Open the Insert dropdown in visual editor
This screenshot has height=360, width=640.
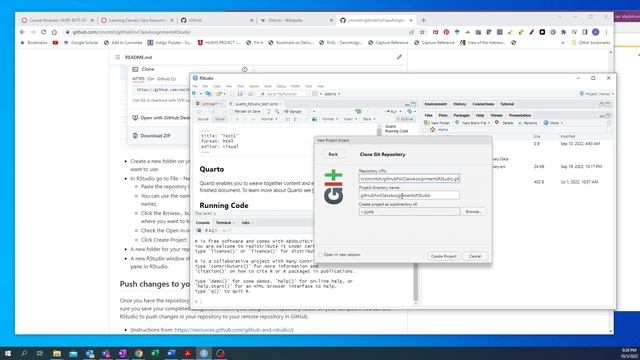[350, 119]
